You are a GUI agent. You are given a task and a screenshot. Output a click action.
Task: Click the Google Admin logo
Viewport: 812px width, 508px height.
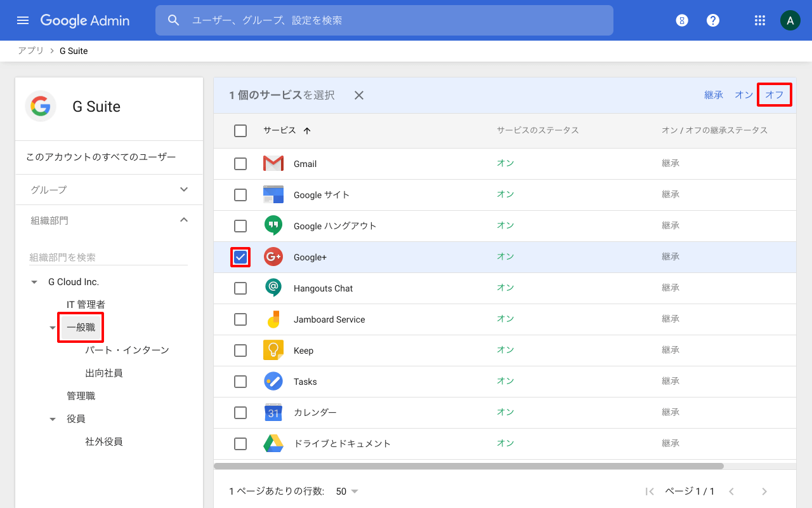(85, 20)
